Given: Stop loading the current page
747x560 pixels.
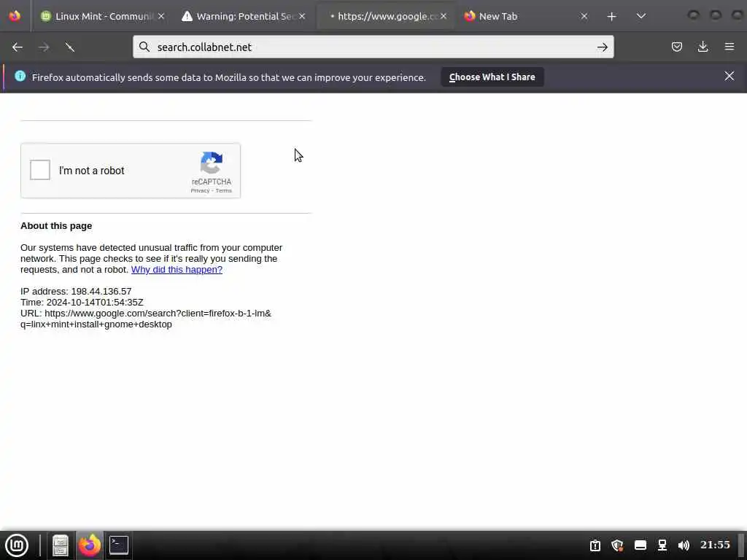Looking at the screenshot, I should 70,47.
